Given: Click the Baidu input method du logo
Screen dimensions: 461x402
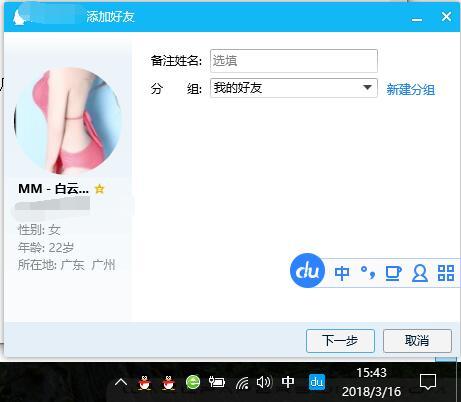Looking at the screenshot, I should [307, 270].
